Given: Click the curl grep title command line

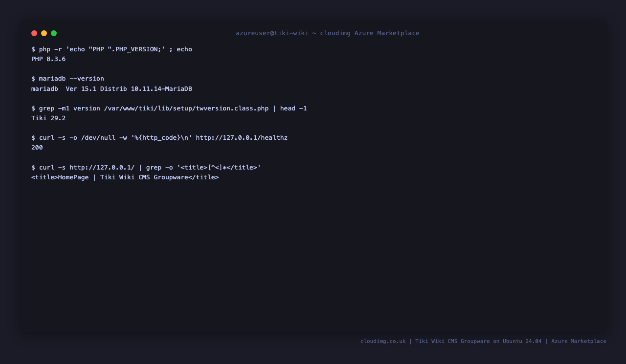Looking at the screenshot, I should tap(146, 168).
